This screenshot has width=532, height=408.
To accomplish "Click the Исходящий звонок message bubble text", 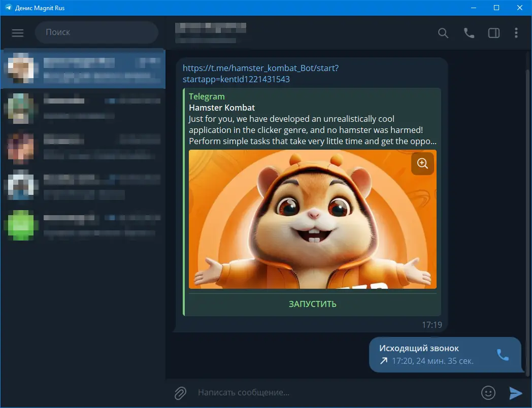I will tap(419, 348).
